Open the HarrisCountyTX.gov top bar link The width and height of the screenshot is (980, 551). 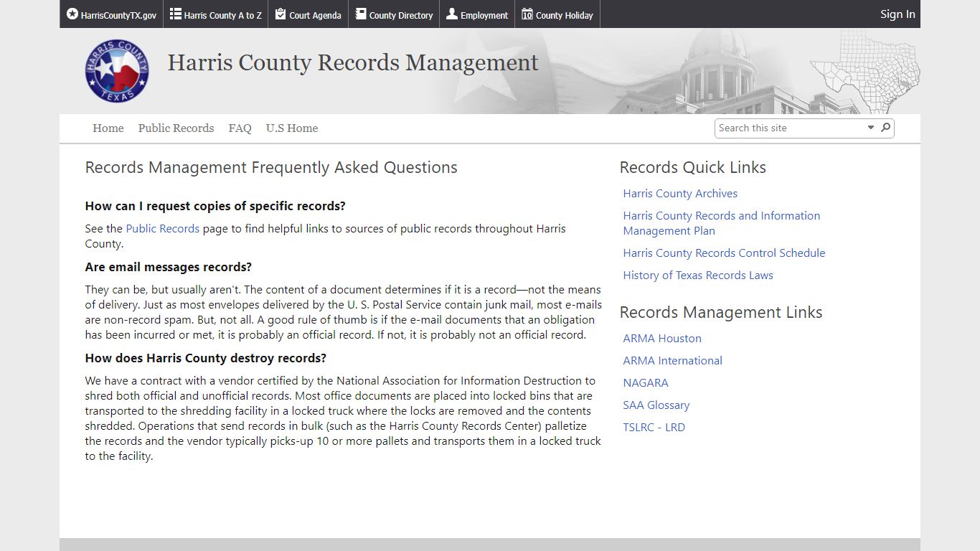pos(112,14)
